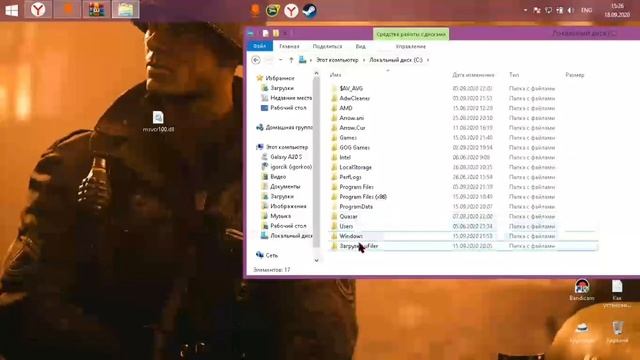
Task: Select the disk tools contextual tab header
Action: click(411, 34)
